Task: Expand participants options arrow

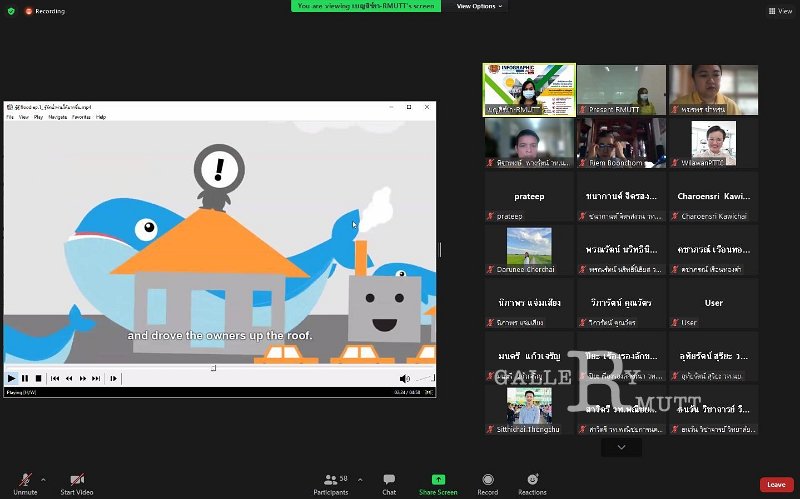Action: (360, 480)
